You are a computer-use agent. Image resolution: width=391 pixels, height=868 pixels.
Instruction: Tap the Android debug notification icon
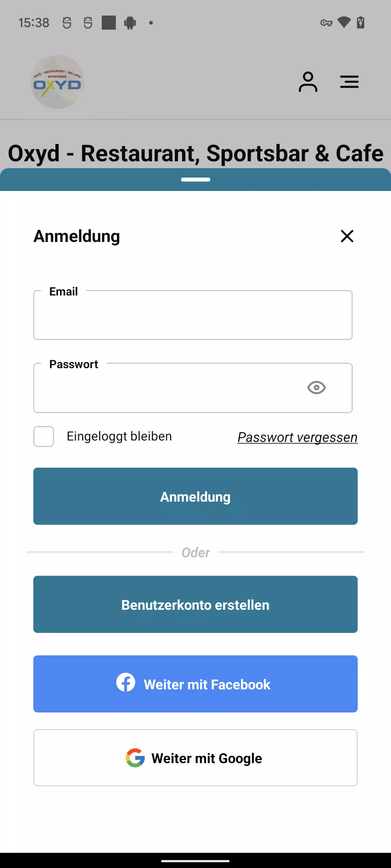130,23
